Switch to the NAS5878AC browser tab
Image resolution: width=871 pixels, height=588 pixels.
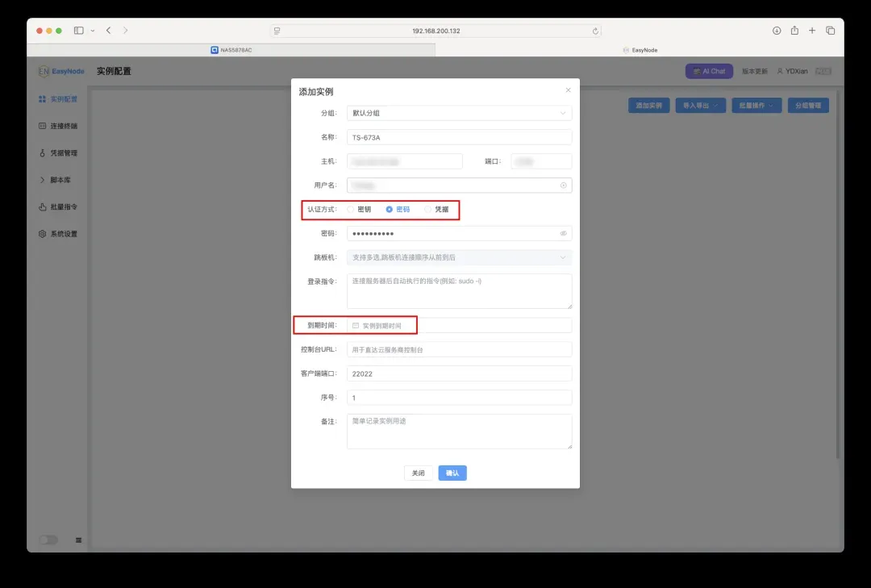[231, 50]
